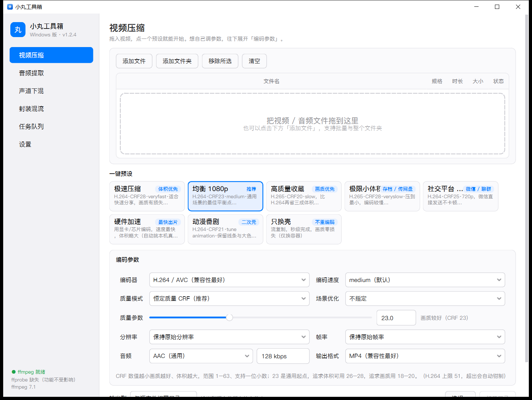Open the 编码器 dropdown
This screenshot has width=532, height=400.
click(x=229, y=280)
